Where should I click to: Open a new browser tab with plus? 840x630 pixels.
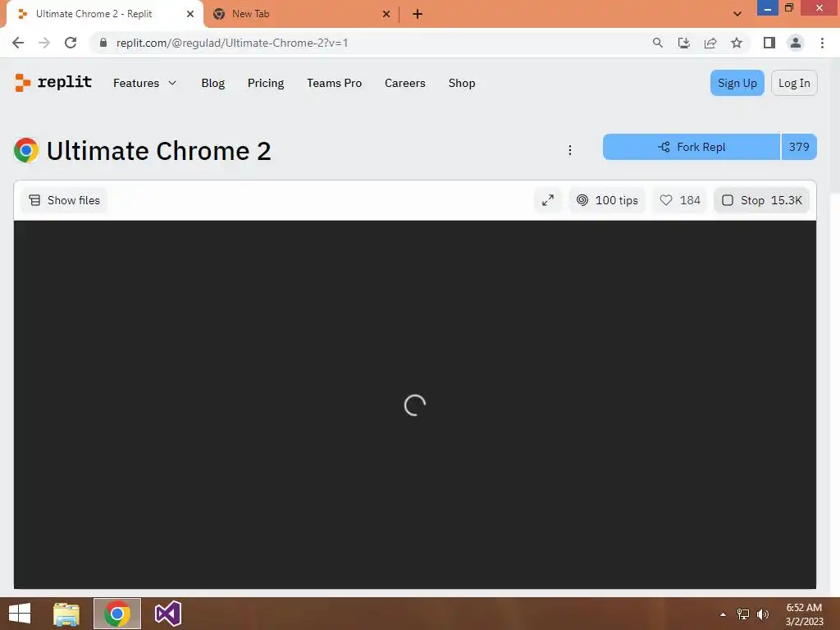click(418, 14)
